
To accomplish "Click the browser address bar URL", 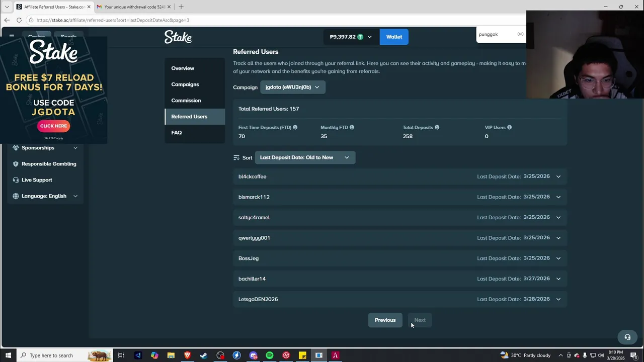I will [x=113, y=20].
